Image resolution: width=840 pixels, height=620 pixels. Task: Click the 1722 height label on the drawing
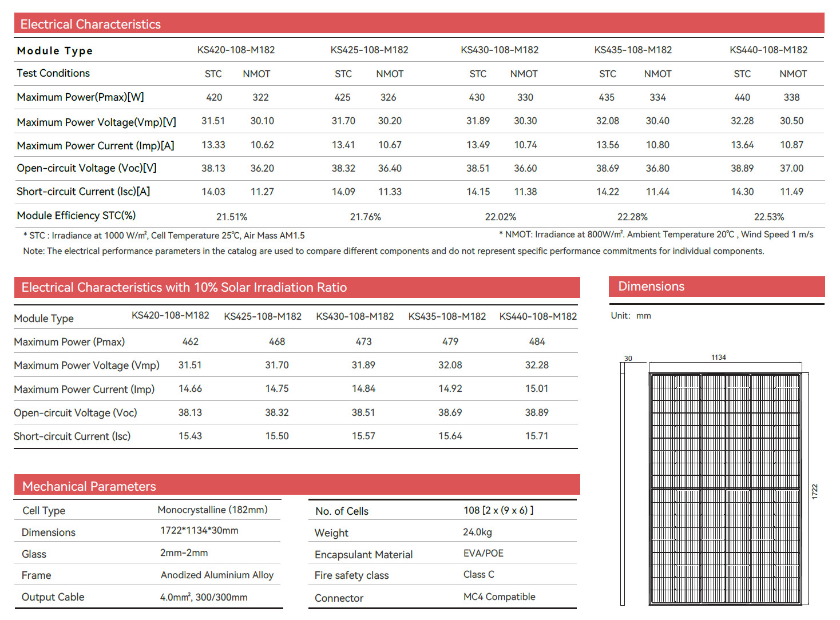(x=815, y=492)
